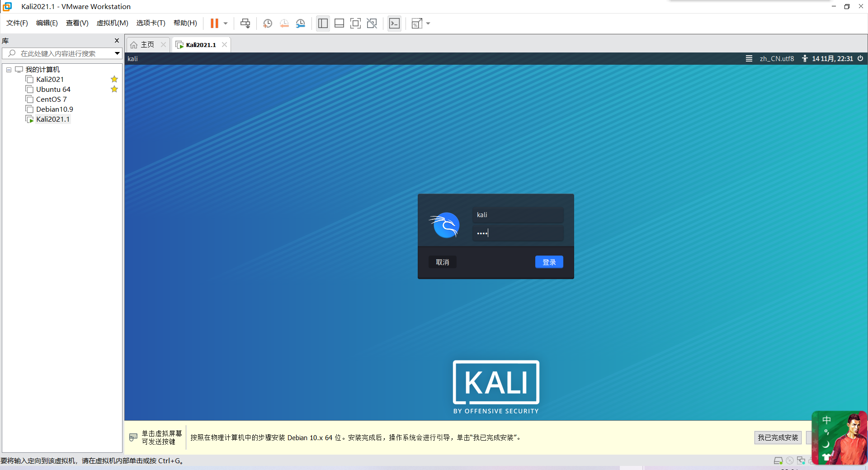Click the CD/DVD drive status icon

[x=790, y=461]
